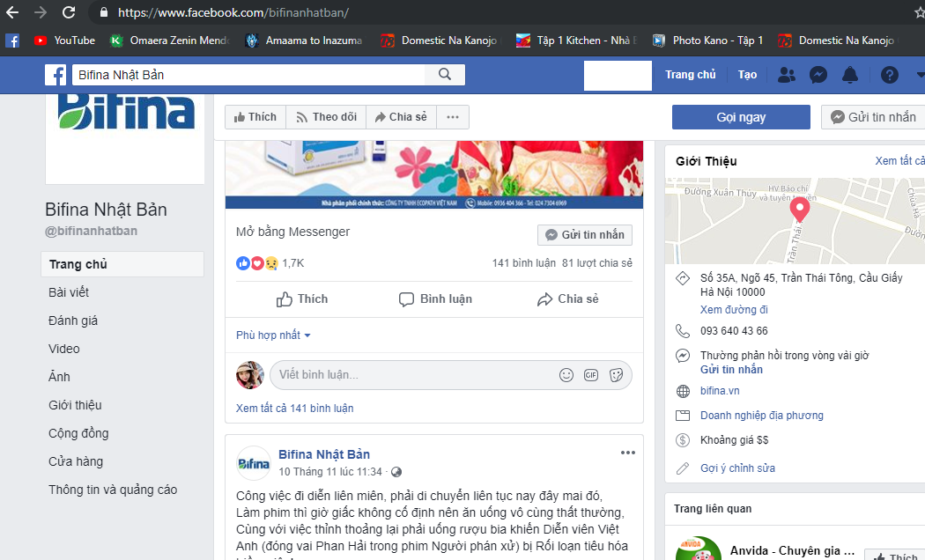Open the Photo Kano - Tập 1 bookmark
Screen dimensions: 925x560
[x=708, y=41]
